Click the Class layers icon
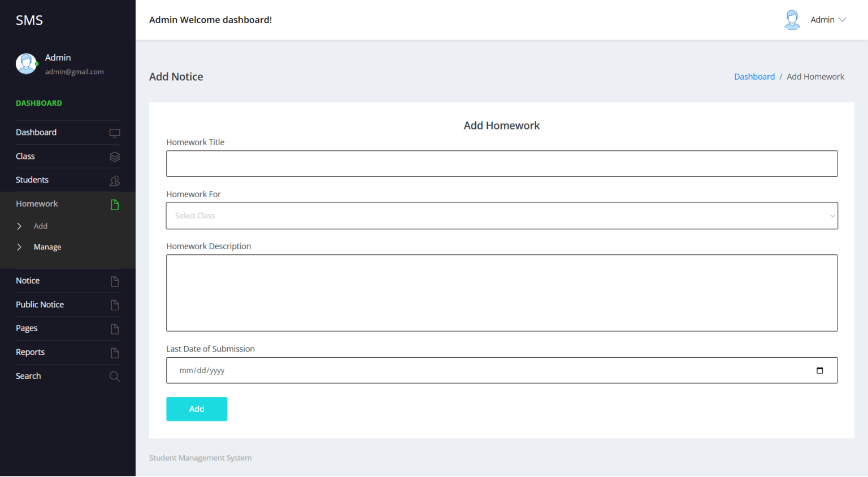The width and height of the screenshot is (868, 477). [x=114, y=157]
